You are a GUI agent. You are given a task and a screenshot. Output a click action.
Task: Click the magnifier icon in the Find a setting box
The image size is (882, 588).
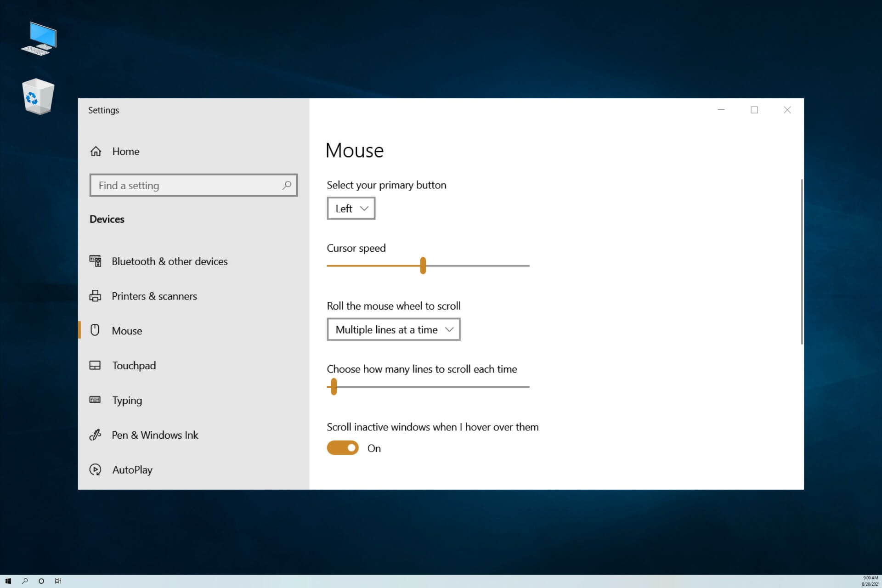click(x=287, y=185)
